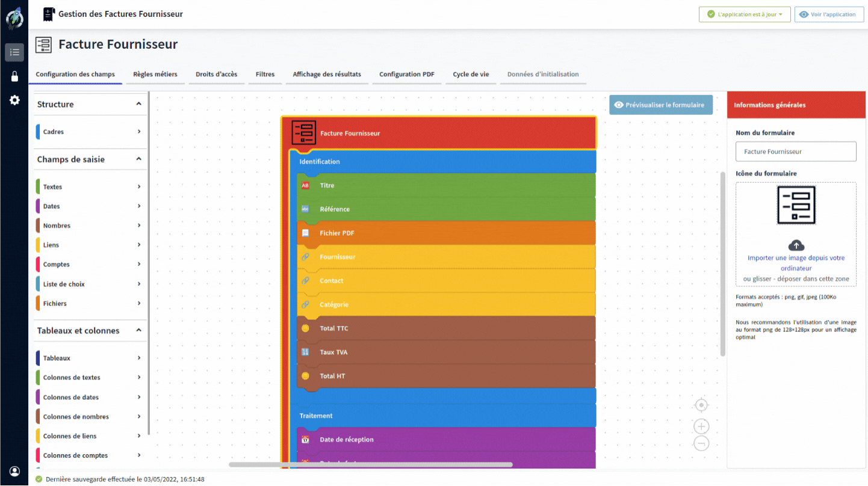
Task: Click the horizontal scrollbar under the canvas
Action: point(370,464)
